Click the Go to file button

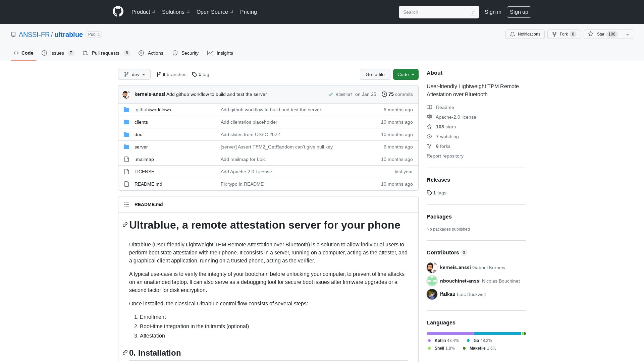375,74
